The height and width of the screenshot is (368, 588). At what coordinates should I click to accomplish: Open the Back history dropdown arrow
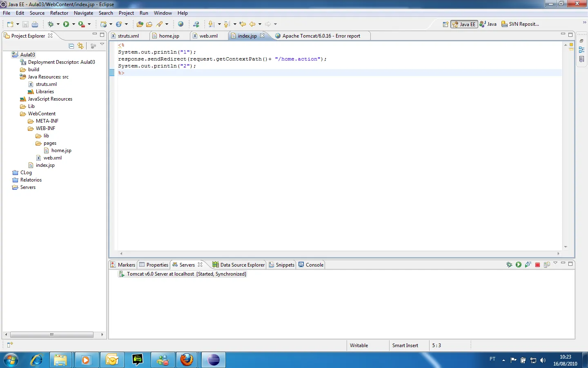point(260,24)
